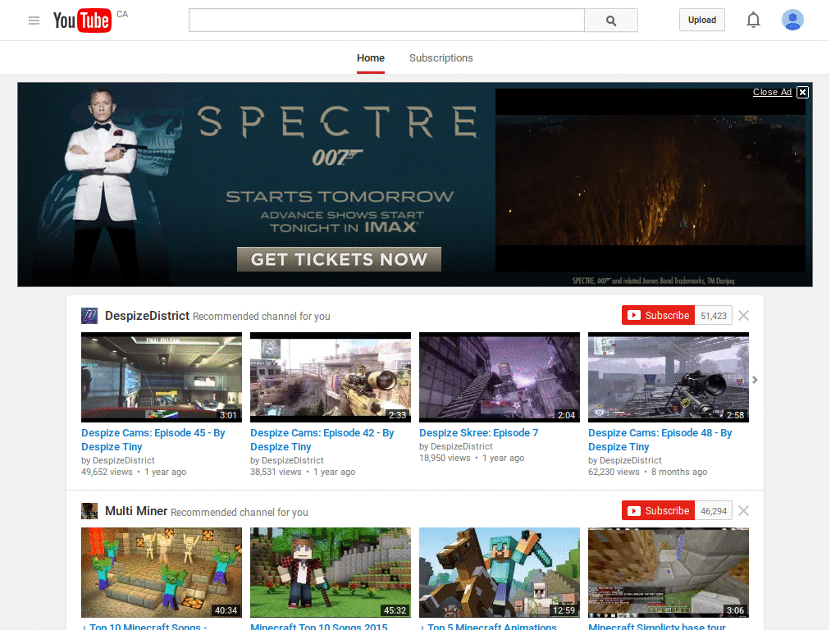Click Multi Miner subscriber count 46,294
Image resolution: width=840 pixels, height=630 pixels.
714,511
